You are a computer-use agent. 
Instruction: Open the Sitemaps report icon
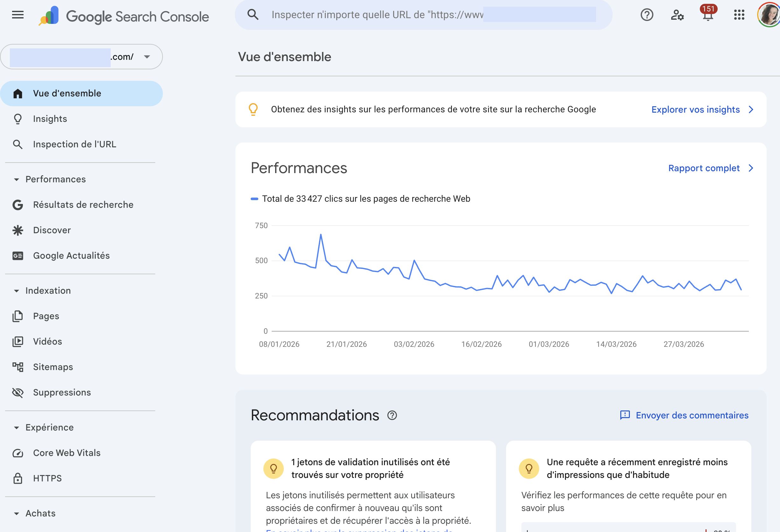18,367
